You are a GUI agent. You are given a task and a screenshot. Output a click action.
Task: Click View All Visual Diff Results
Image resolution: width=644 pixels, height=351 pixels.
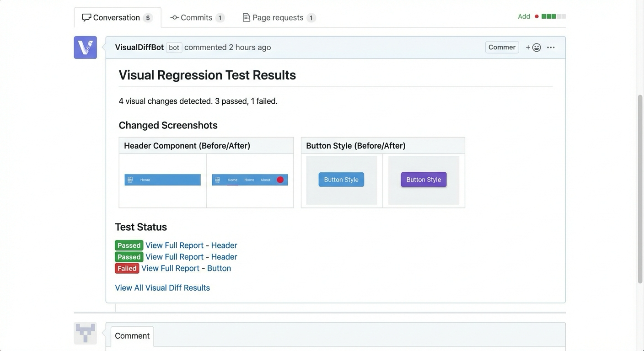pos(162,287)
